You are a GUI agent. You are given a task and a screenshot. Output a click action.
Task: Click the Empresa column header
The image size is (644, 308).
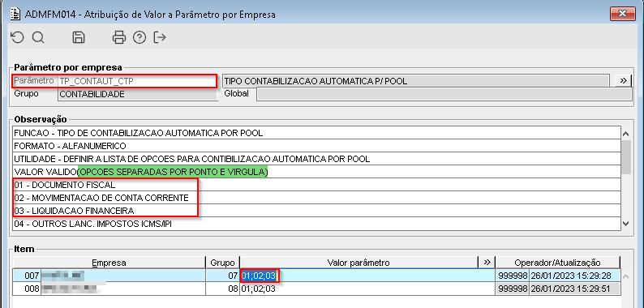pyautogui.click(x=109, y=263)
